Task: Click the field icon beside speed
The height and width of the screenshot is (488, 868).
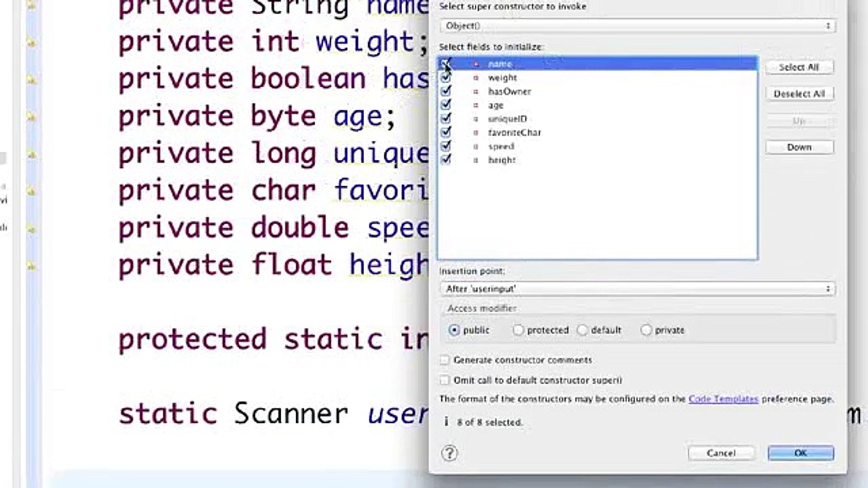Action: (476, 146)
